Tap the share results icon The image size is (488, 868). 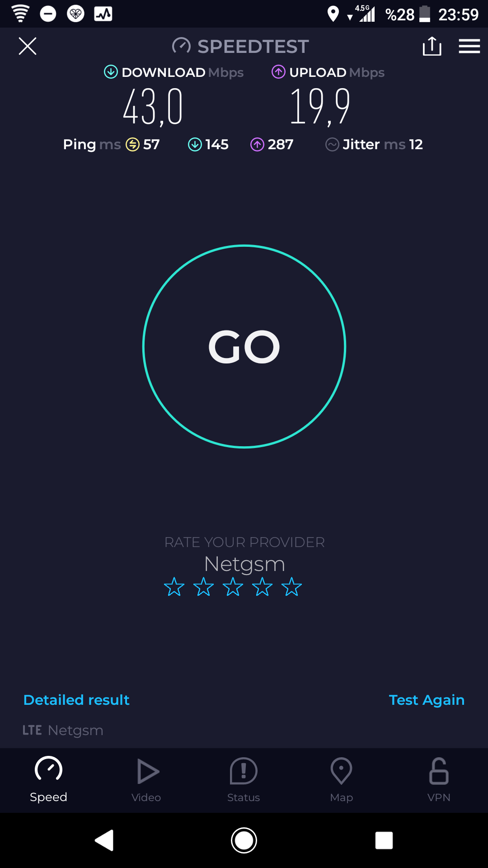click(432, 46)
